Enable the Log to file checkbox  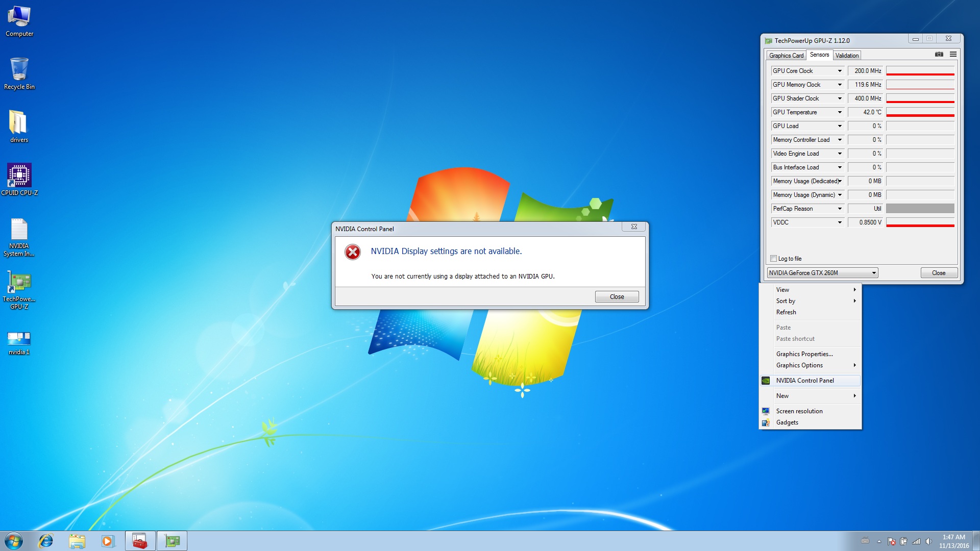coord(773,259)
